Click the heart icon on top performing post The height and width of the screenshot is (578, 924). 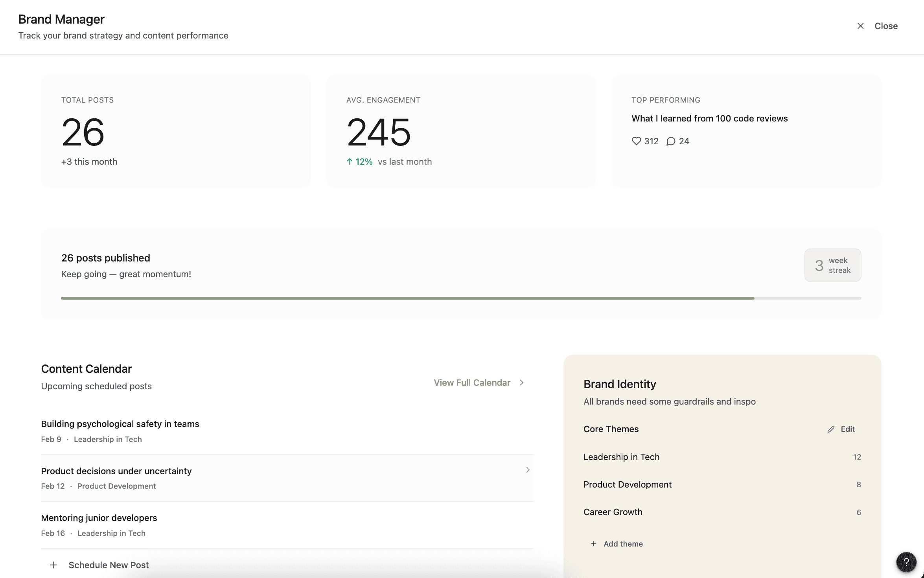pos(637,141)
